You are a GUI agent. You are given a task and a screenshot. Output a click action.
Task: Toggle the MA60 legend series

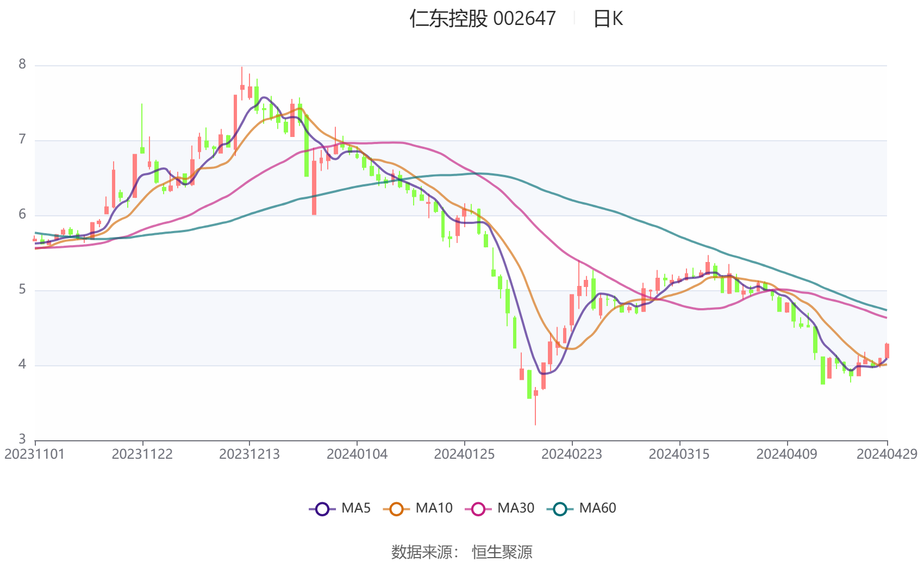pyautogui.click(x=582, y=508)
